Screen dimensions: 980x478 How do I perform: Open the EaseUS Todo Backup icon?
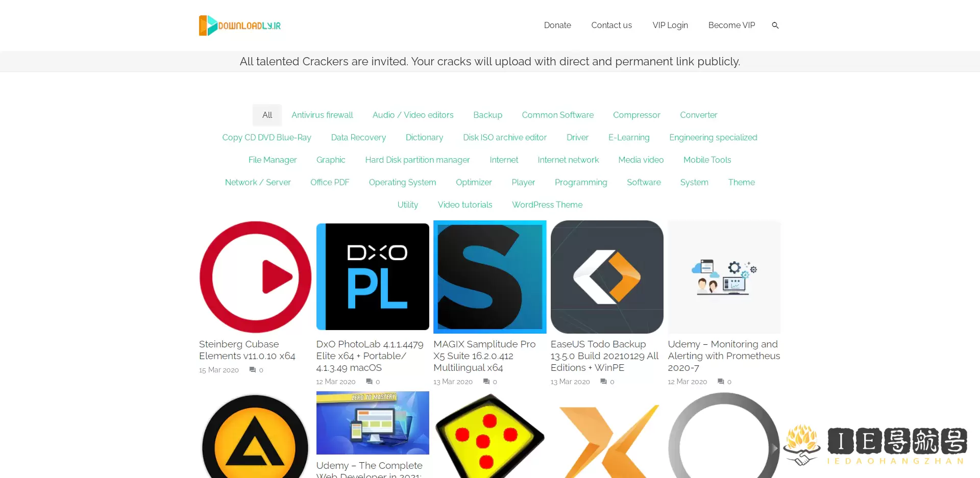pyautogui.click(x=607, y=277)
